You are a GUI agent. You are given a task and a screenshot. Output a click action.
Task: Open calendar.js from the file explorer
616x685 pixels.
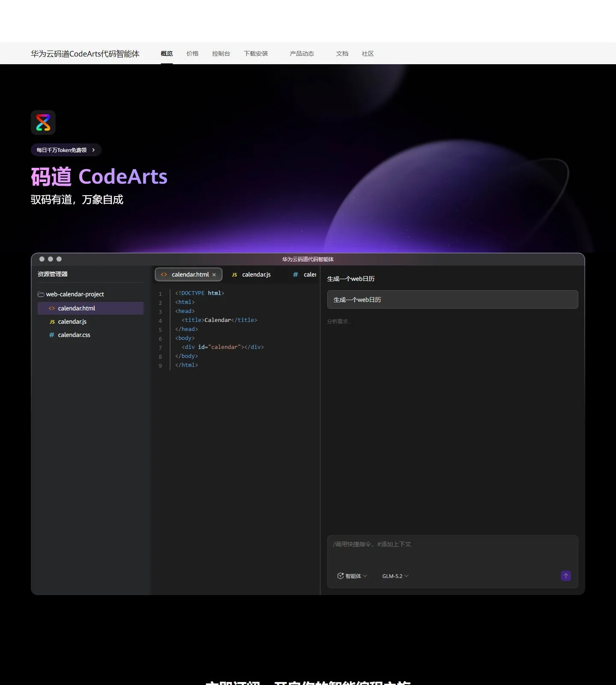[x=91, y=322]
